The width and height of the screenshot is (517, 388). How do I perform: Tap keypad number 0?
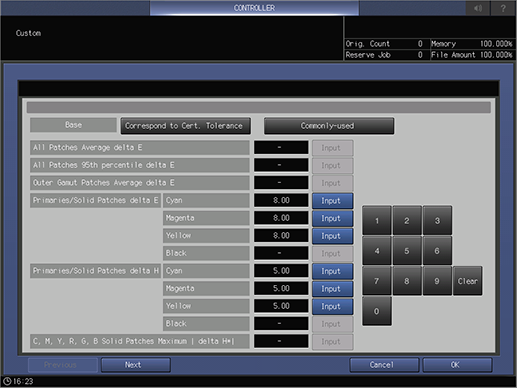coord(377,311)
